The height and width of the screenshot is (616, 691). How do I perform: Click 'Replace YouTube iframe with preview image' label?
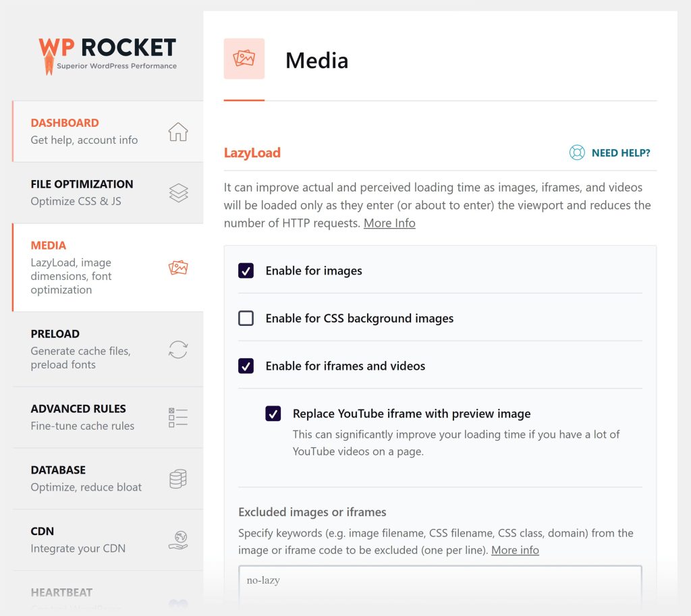click(412, 414)
